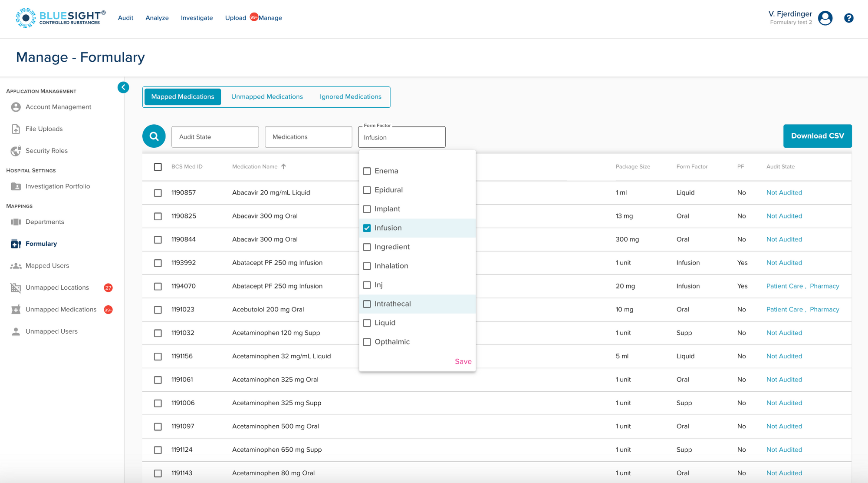Check the Intrathecal option
The height and width of the screenshot is (483, 868).
[x=367, y=304]
